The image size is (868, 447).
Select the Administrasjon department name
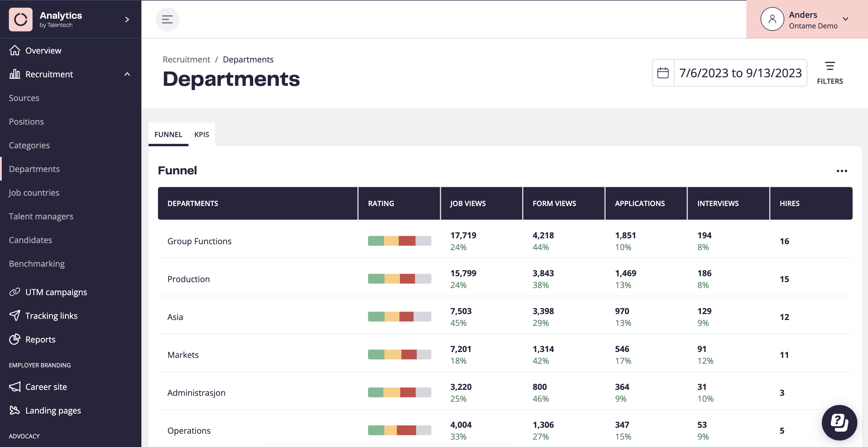coord(196,393)
